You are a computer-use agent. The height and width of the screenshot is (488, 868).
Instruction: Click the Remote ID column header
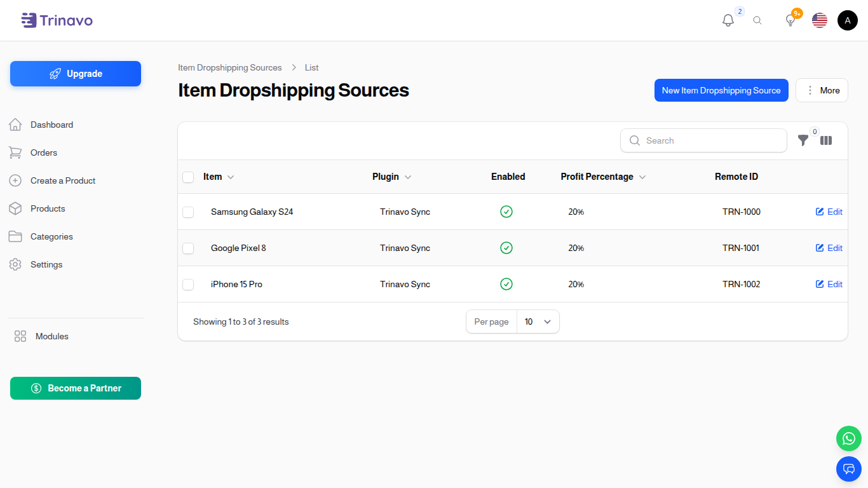point(736,177)
